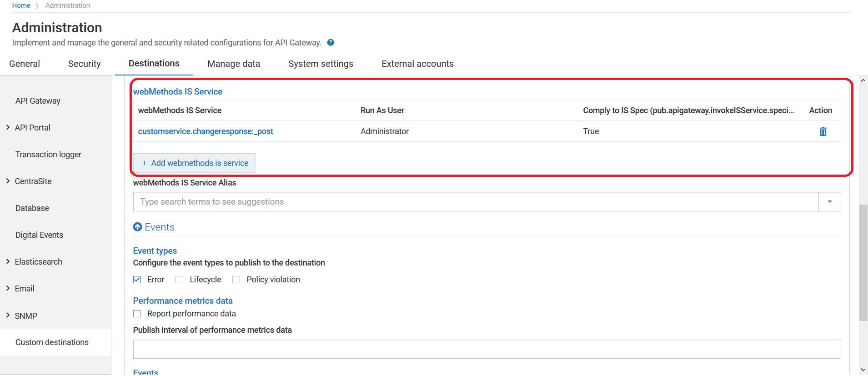Image resolution: width=868 pixels, height=376 pixels.
Task: Tick the Policy violation checkbox
Action: pyautogui.click(x=236, y=280)
